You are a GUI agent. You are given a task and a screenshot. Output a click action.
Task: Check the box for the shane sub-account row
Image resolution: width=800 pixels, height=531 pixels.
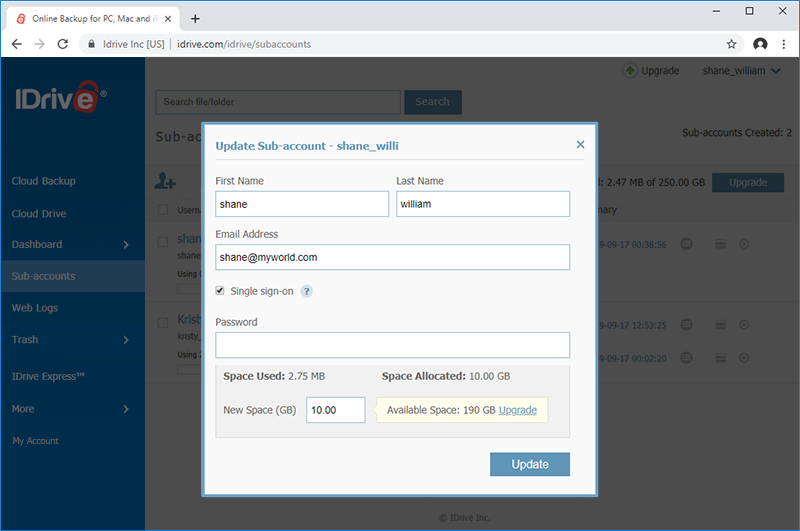coord(163,242)
